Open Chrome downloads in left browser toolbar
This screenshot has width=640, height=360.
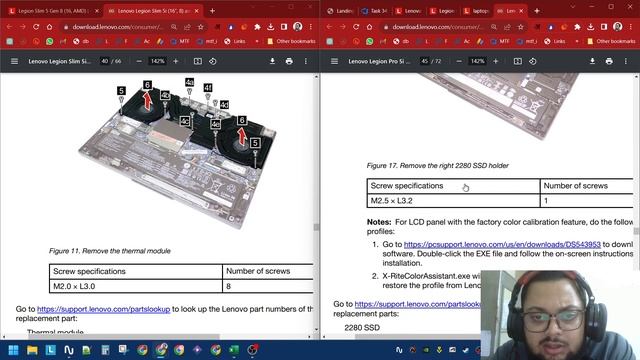271,27
